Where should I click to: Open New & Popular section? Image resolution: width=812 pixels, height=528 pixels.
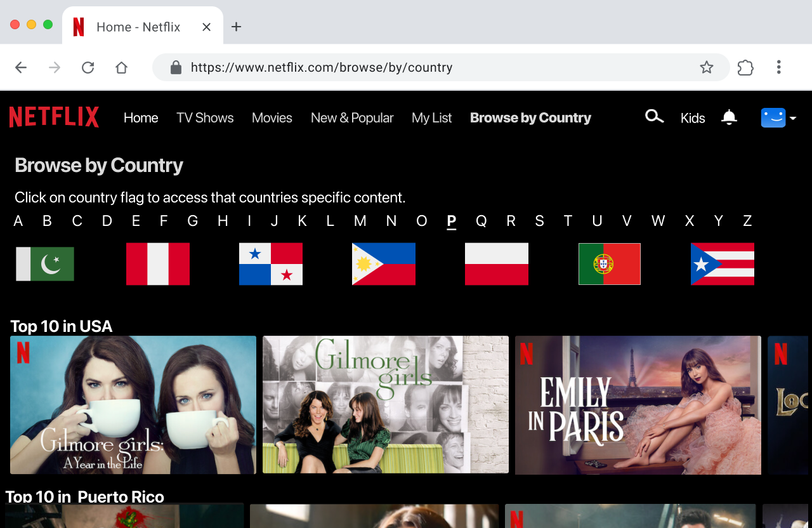352,118
